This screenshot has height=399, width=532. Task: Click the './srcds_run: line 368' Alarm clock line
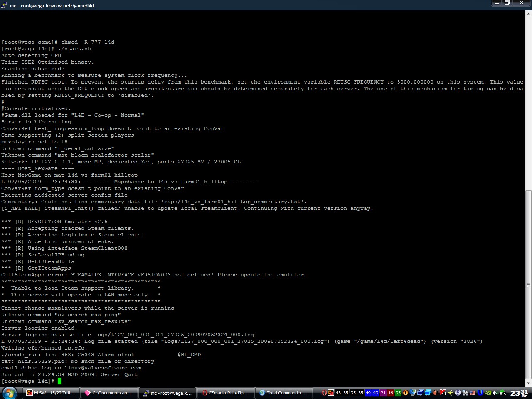tap(101, 355)
